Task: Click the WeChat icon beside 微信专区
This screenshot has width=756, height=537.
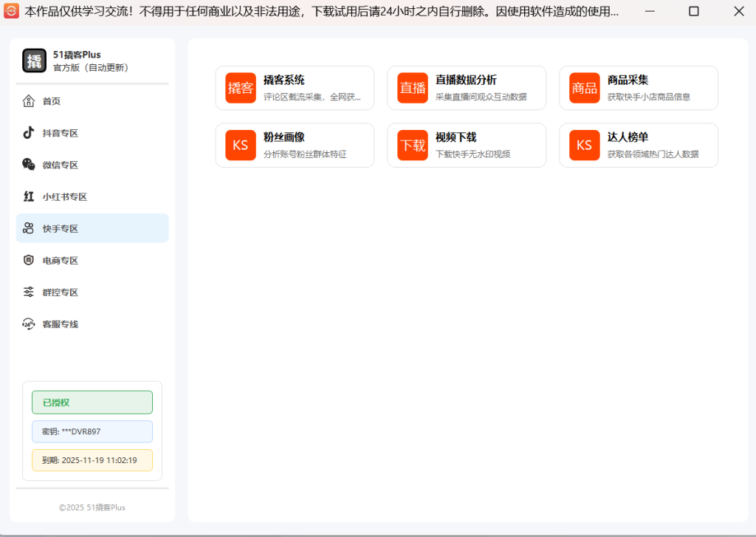Action: tap(29, 165)
